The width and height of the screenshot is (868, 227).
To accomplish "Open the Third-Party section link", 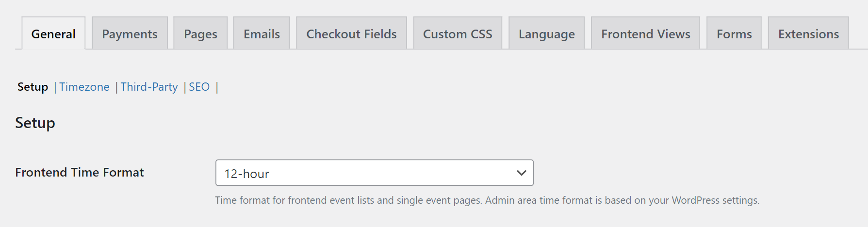I will coord(149,87).
